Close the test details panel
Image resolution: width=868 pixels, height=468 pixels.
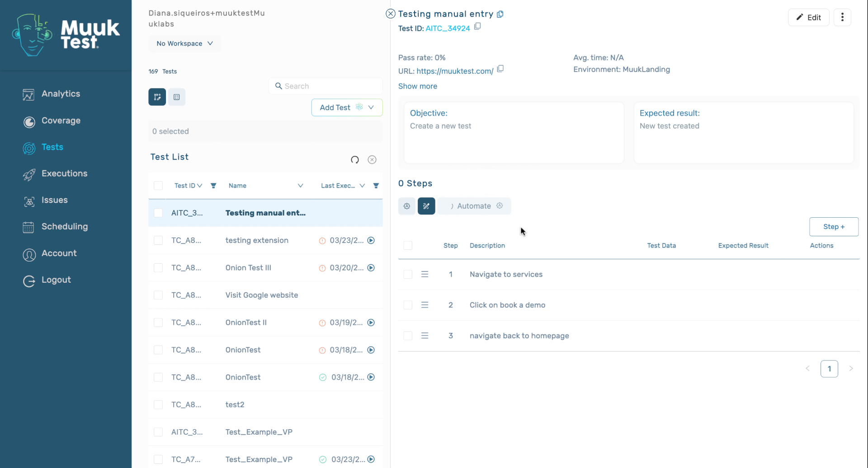click(x=391, y=14)
